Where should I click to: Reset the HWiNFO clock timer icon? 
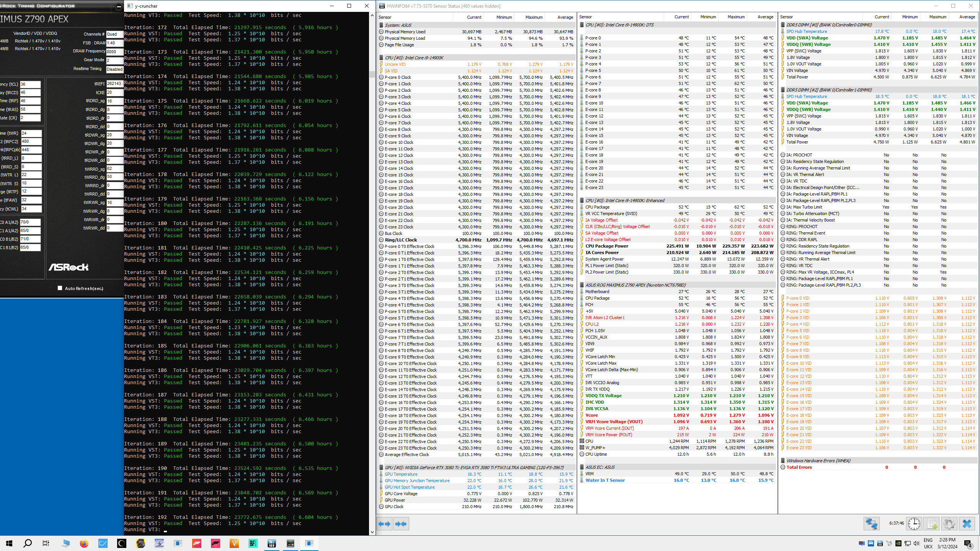coord(914,523)
